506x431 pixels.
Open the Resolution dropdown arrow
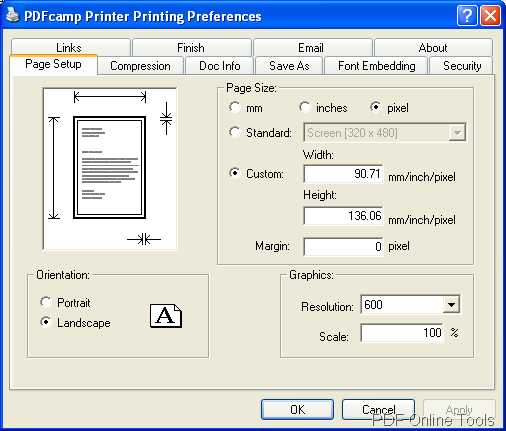(452, 304)
